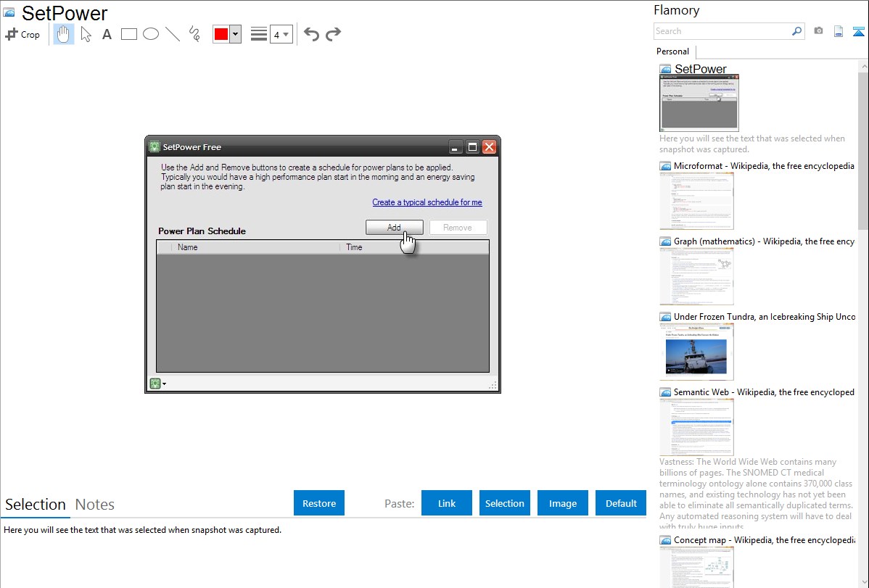This screenshot has width=869, height=588.
Task: Switch to the Selection tab
Action: (36, 505)
